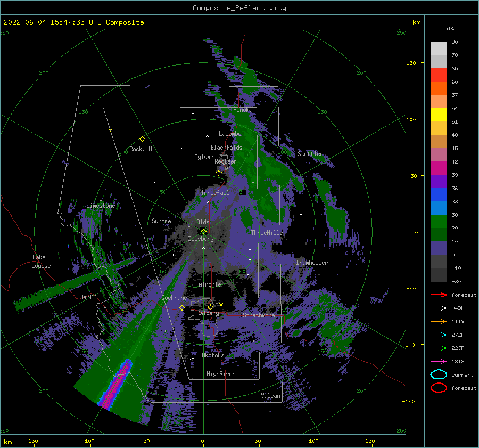Pick the light orange 57-54 dBZ swatch
The height and width of the screenshot is (448, 479).
point(439,102)
